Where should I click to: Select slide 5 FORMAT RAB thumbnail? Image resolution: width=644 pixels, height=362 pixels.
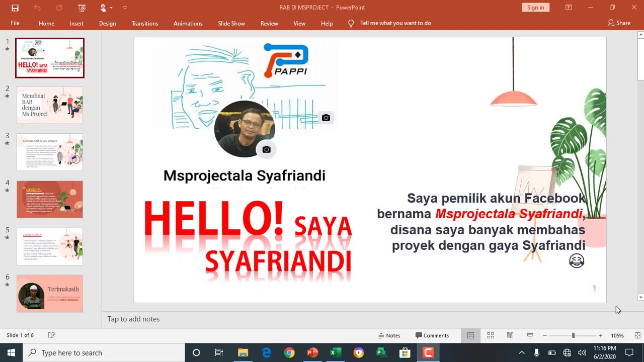coord(50,246)
